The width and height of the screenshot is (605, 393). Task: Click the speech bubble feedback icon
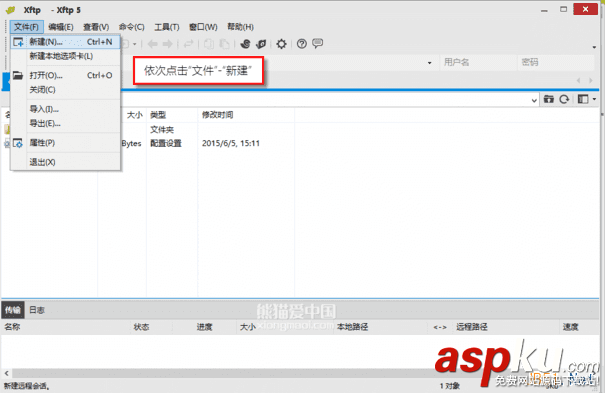(x=318, y=44)
